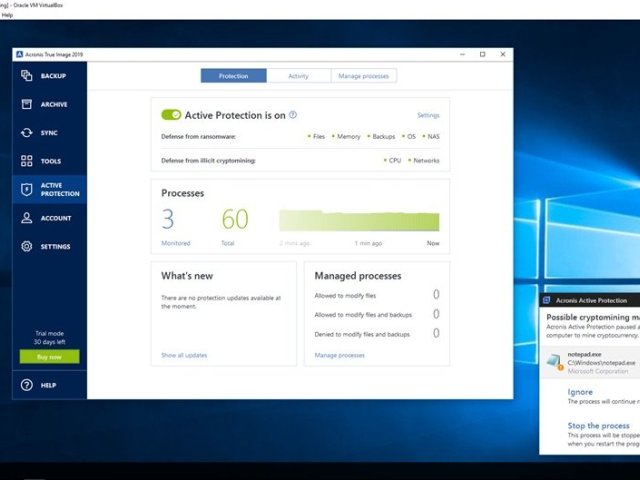Click the monitored count 3
Image resolution: width=640 pixels, height=480 pixels.
(x=168, y=219)
